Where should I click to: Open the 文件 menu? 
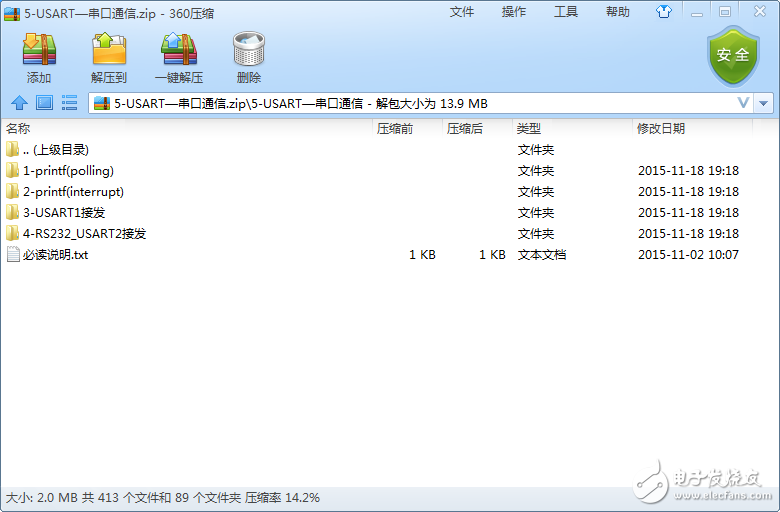461,12
